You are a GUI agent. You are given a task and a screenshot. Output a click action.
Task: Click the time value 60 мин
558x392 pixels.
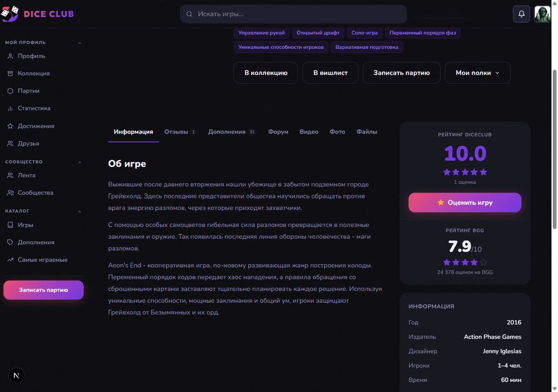[x=511, y=380]
